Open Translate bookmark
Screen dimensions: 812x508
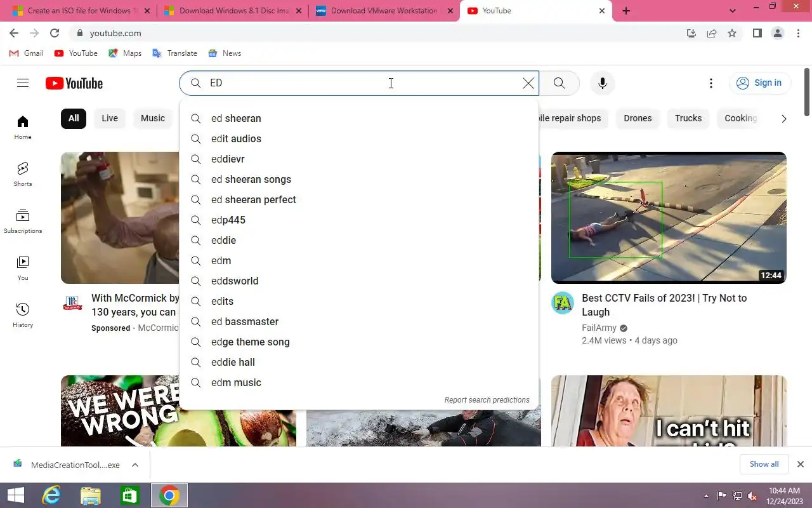174,53
